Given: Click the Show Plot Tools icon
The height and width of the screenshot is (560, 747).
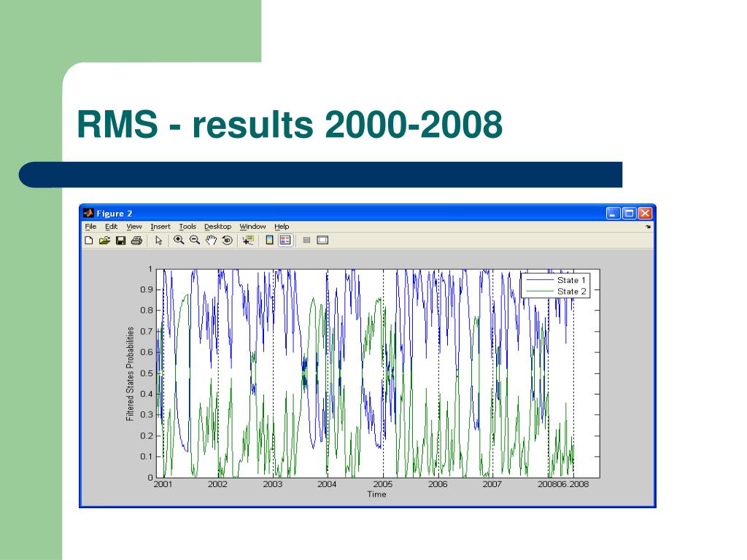Looking at the screenshot, I should click(322, 240).
